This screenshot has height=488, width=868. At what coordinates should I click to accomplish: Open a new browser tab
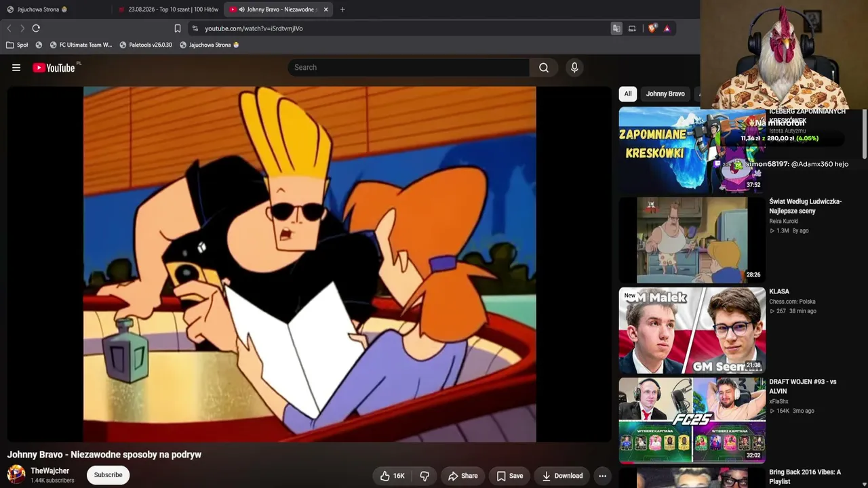[x=342, y=9]
